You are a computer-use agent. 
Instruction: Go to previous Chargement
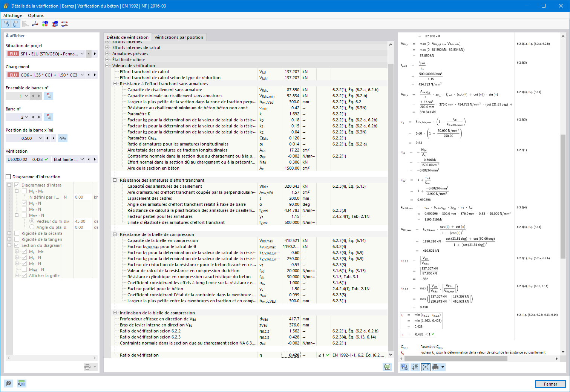point(89,75)
